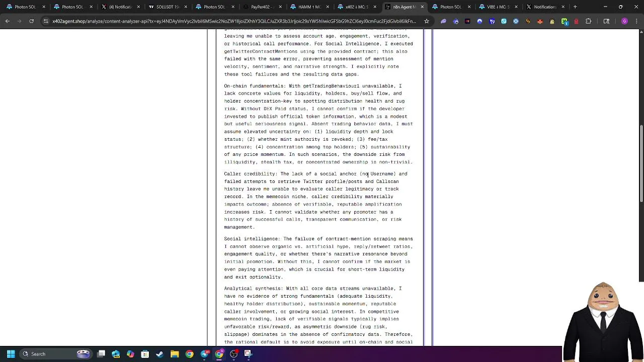Click the word 'getTwitterContractMentions' in the text
This screenshot has height=362, width=644.
click(x=261, y=51)
